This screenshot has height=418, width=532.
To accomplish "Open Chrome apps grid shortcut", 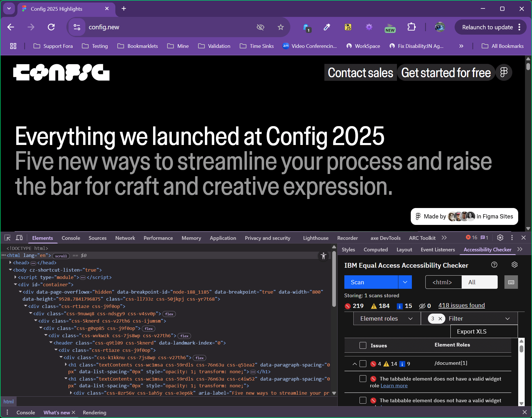I will (x=13, y=46).
